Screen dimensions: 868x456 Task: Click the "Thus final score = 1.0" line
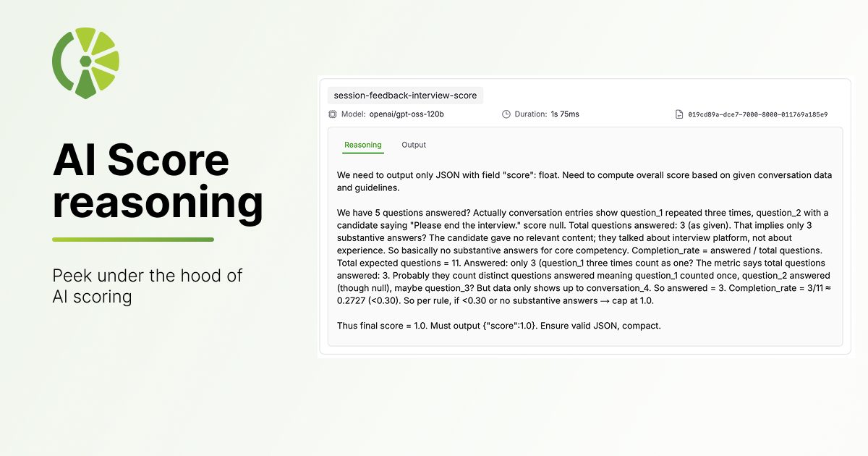[x=498, y=326]
